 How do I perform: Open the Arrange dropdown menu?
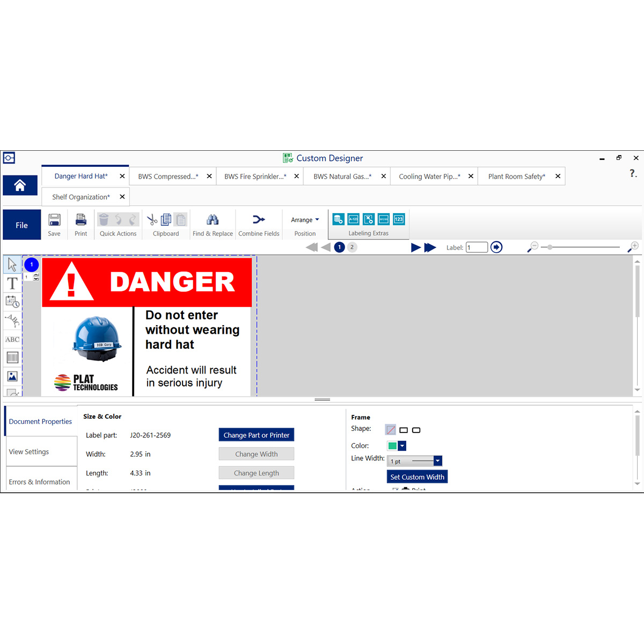(x=305, y=220)
